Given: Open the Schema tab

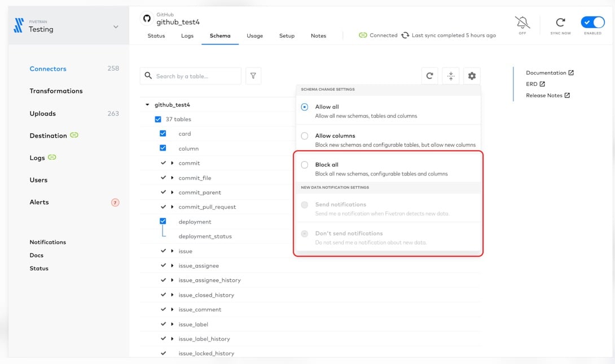Looking at the screenshot, I should pyautogui.click(x=220, y=36).
